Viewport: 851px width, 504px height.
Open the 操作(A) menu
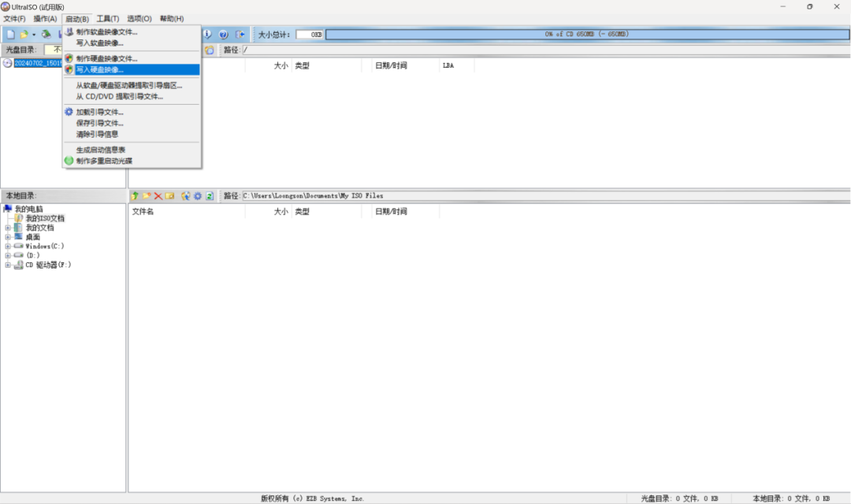tap(45, 18)
